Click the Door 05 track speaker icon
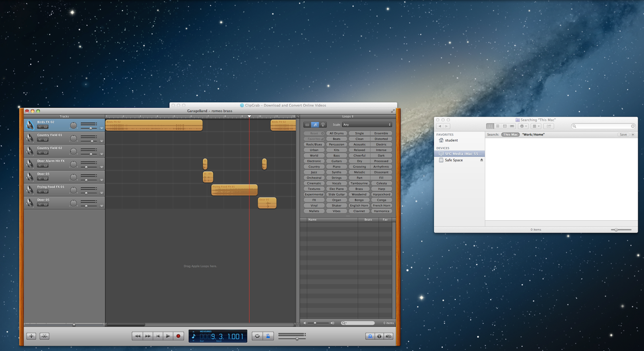Screen dimensions: 644x351 coord(30,203)
